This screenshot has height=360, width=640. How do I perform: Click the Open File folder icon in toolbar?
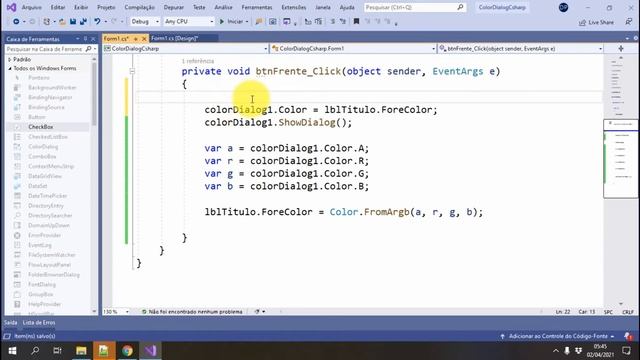(x=62, y=21)
